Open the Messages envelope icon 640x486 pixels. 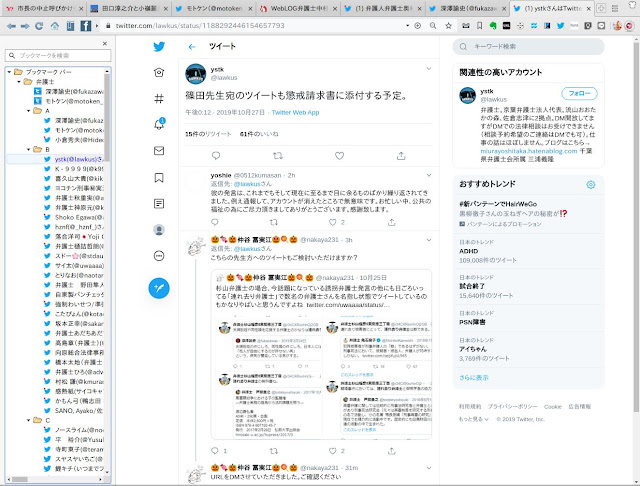pos(159,151)
